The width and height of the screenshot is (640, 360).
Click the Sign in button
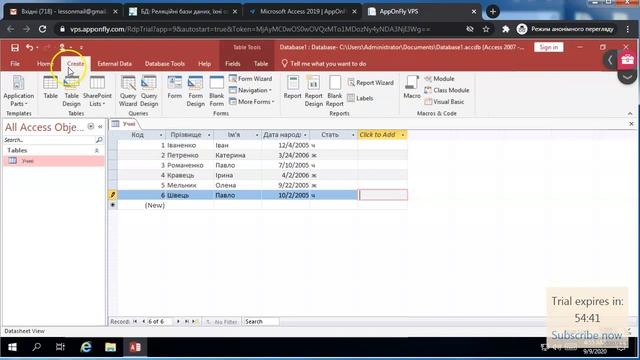[x=549, y=47]
